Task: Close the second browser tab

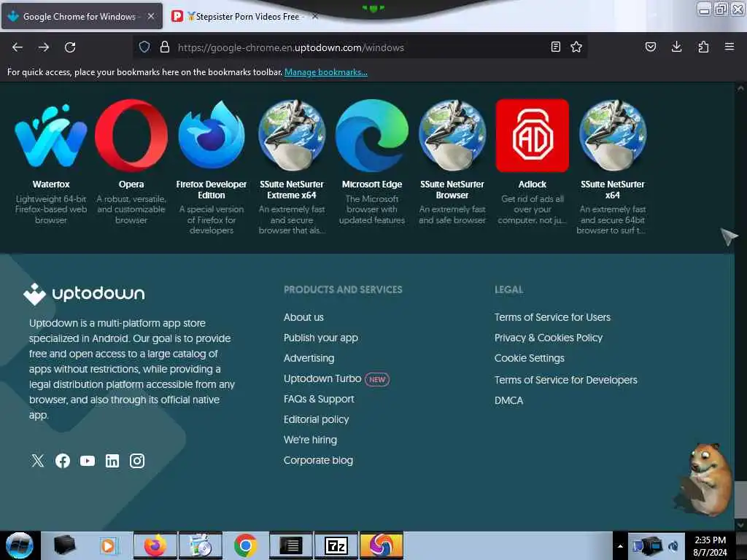Action: 315,16
